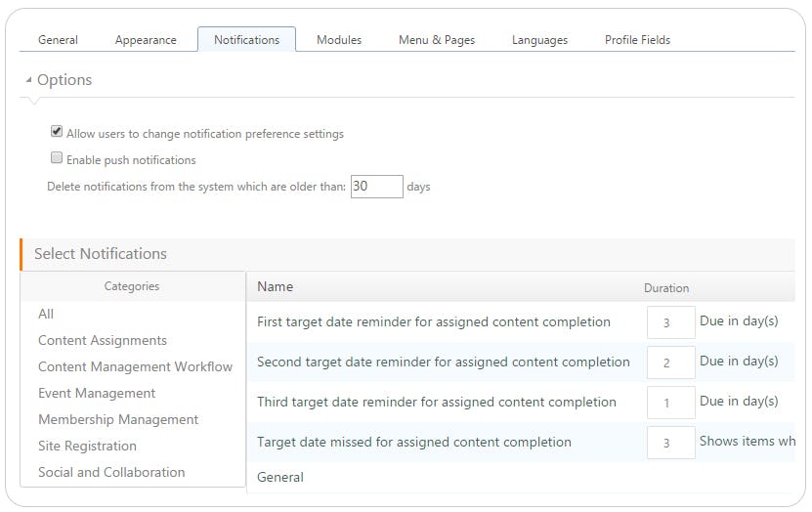Screen dimensions: 812x512
Task: Go to Menu & Pages tab
Action: tap(436, 40)
